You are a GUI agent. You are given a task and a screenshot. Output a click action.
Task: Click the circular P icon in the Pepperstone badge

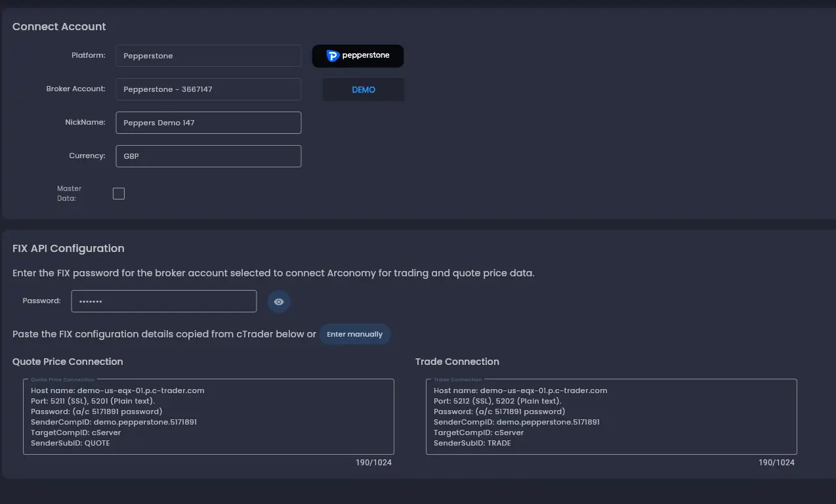click(x=333, y=56)
